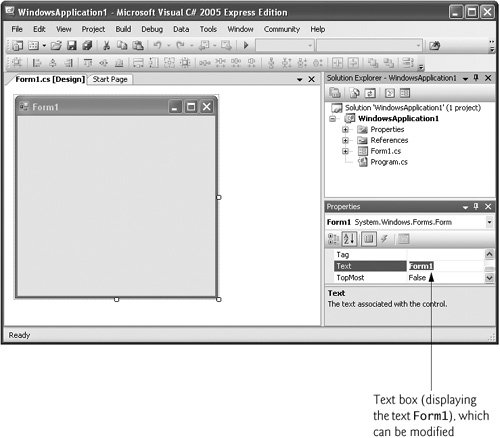Expand the References folder node

(345, 140)
